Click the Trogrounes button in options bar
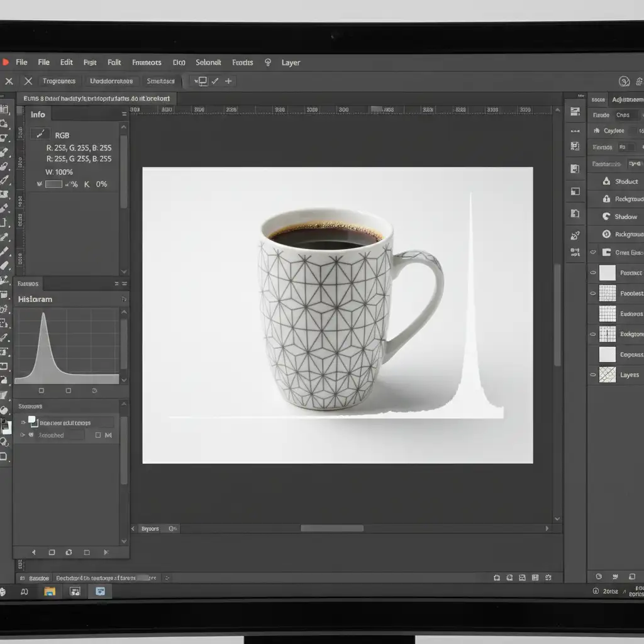Image resolution: width=644 pixels, height=644 pixels. click(x=59, y=81)
